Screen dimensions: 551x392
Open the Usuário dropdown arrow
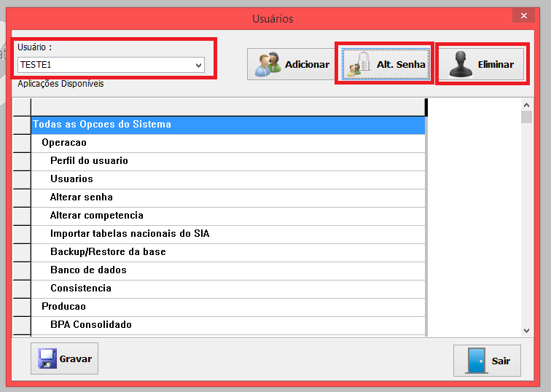coord(198,66)
